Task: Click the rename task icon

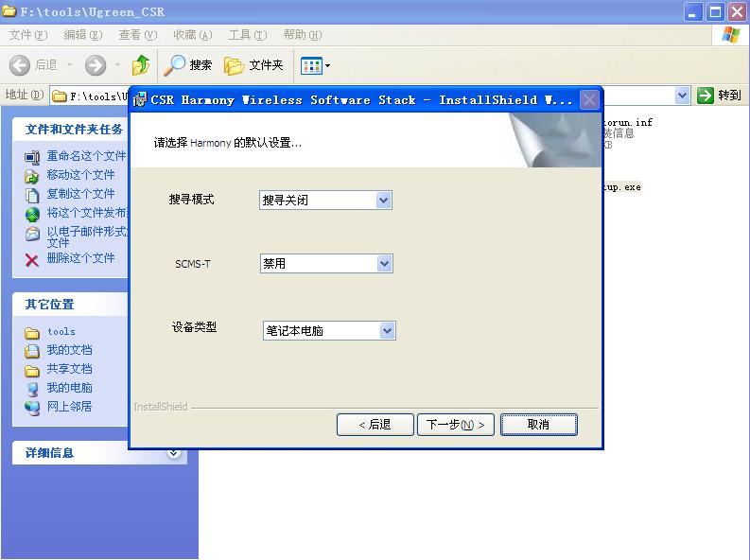Action: 32,157
